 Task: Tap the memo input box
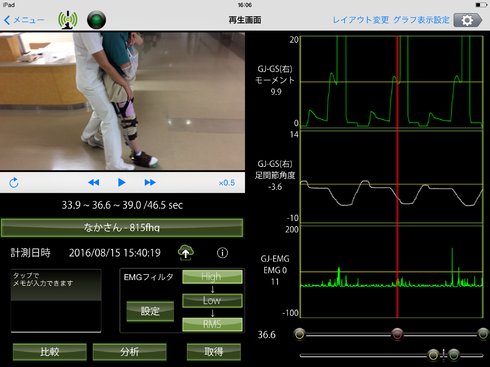(x=56, y=301)
